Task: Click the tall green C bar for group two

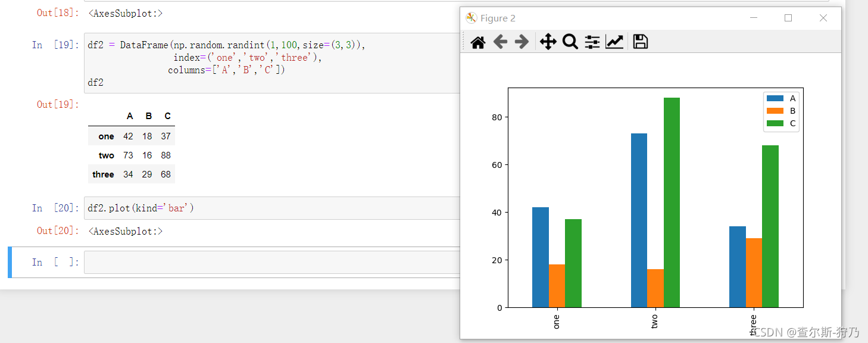Action: (x=672, y=202)
